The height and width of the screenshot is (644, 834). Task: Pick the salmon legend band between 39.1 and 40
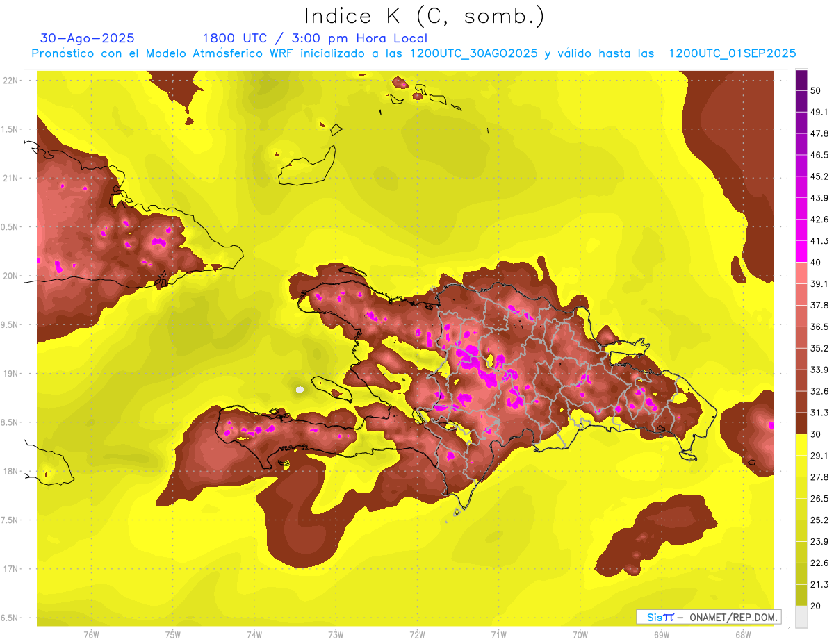[802, 273]
